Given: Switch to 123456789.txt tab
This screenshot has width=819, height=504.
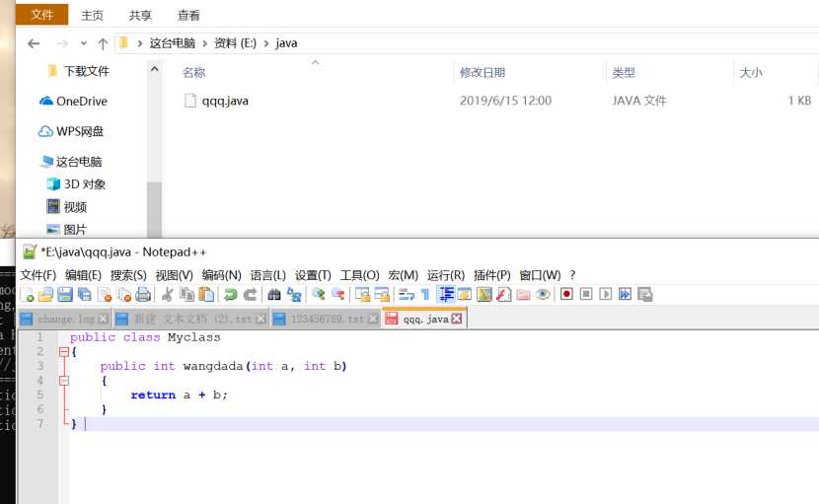Looking at the screenshot, I should 327,319.
